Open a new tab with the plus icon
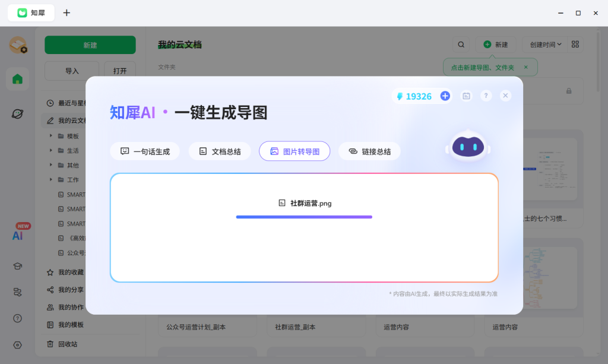The height and width of the screenshot is (364, 608). pos(66,13)
